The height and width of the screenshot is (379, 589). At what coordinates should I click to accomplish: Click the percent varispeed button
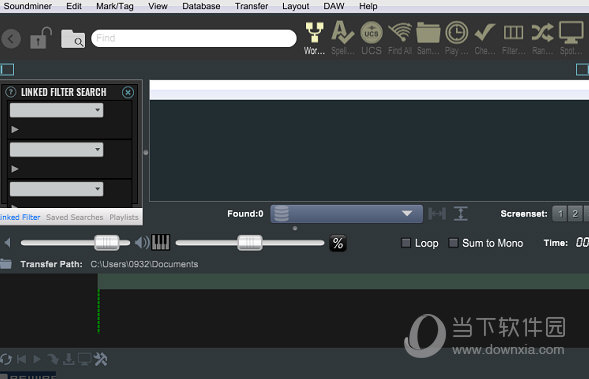[338, 243]
